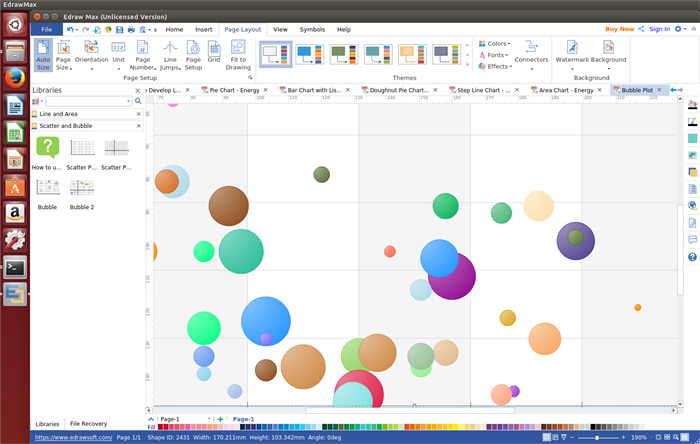This screenshot has width=700, height=444.
Task: Switch to the View ribbon tab
Action: point(280,29)
